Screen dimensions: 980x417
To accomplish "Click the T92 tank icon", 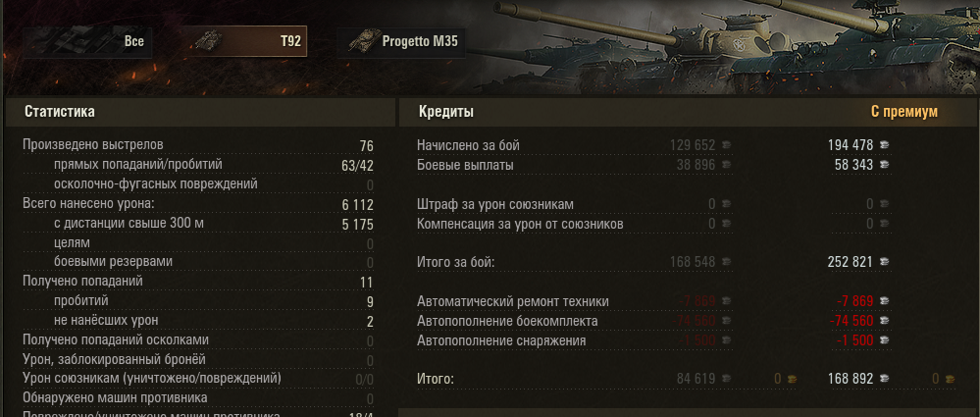I will coord(208,41).
